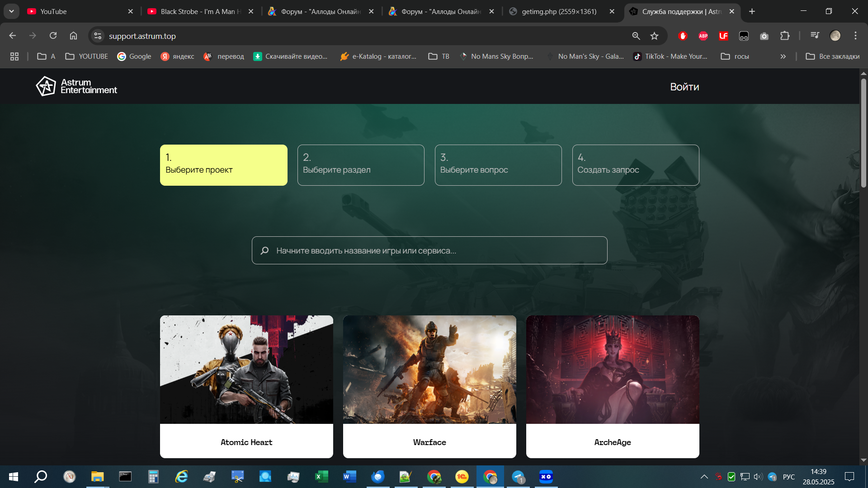Open the яндекс bookmark

click(x=178, y=56)
